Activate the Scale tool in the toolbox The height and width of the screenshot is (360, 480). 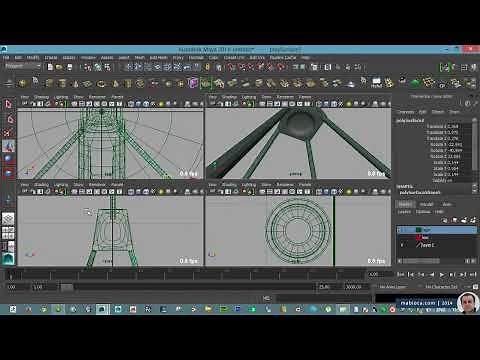[x=8, y=173]
